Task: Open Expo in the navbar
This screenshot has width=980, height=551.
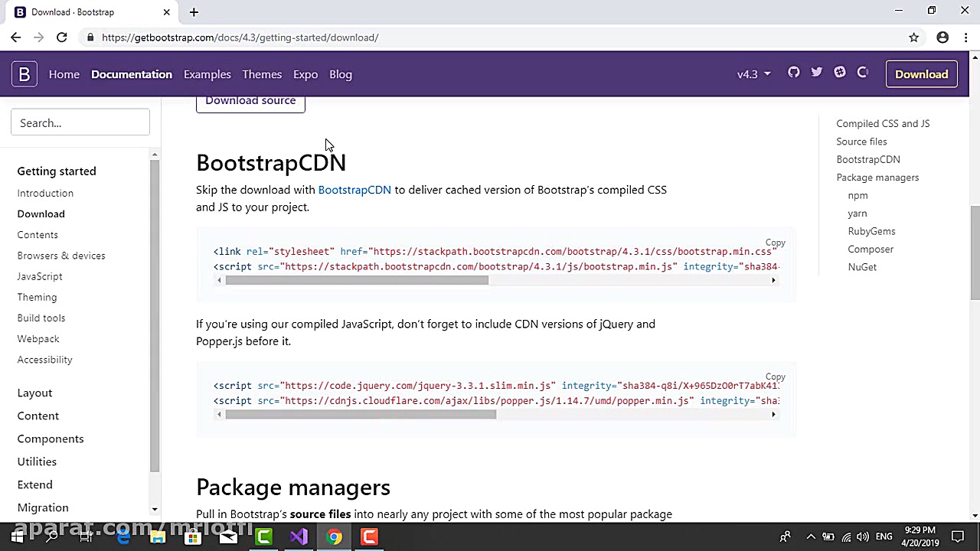Action: 305,74
